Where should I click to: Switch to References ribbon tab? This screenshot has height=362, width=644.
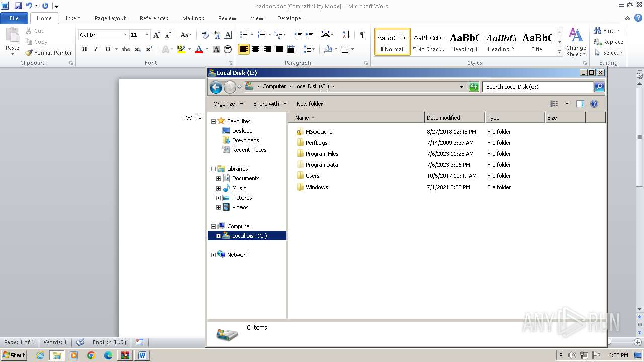(154, 18)
